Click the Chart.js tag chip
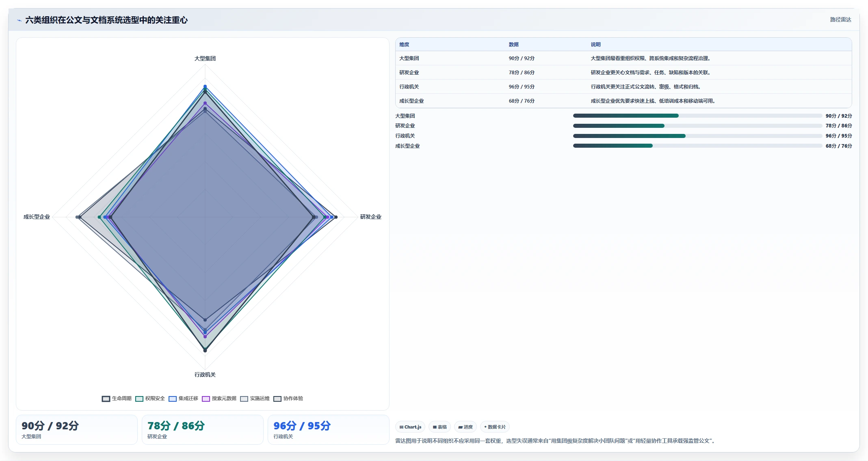The width and height of the screenshot is (868, 461). click(410, 427)
